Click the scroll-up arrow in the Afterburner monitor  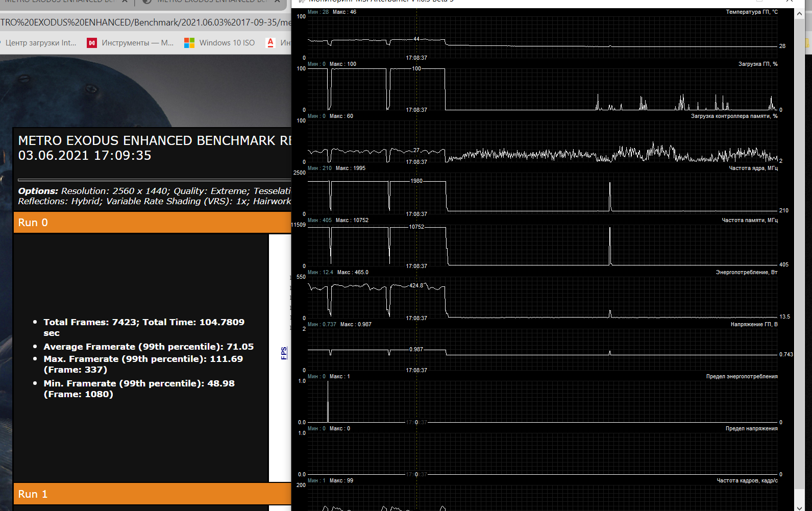click(799, 14)
